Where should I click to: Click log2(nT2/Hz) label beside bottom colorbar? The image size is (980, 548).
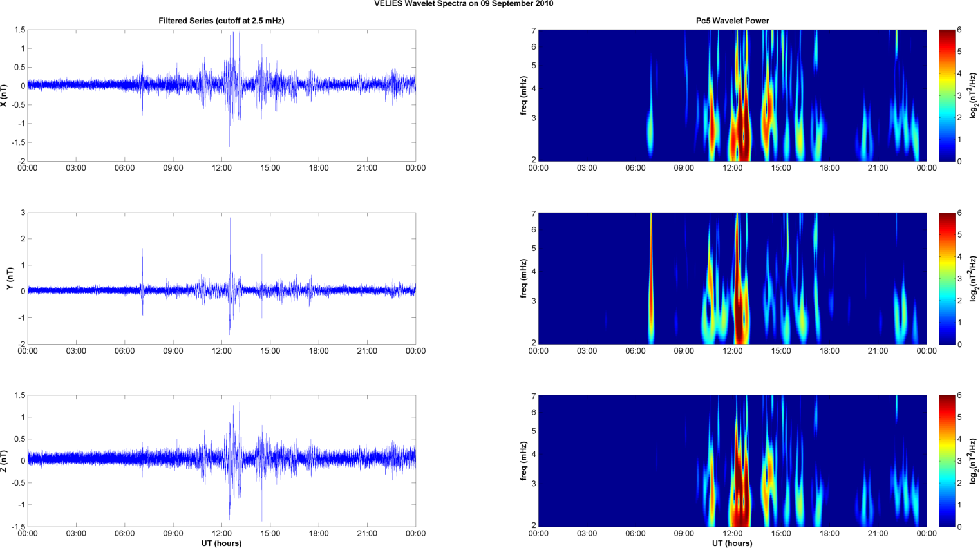click(974, 461)
